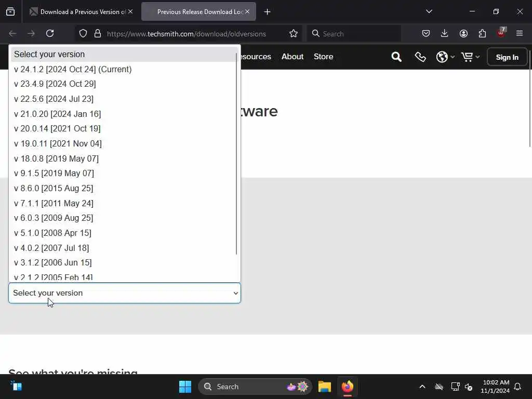The height and width of the screenshot is (399, 532).
Task: Click the Firefox taskbar icon
Action: tap(348, 387)
